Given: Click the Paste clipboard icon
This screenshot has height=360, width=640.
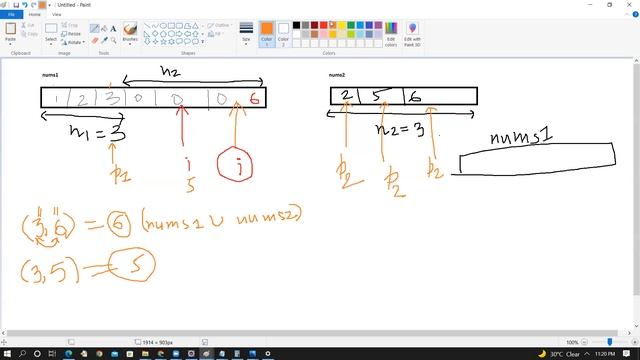Looking at the screenshot, I should 10,29.
